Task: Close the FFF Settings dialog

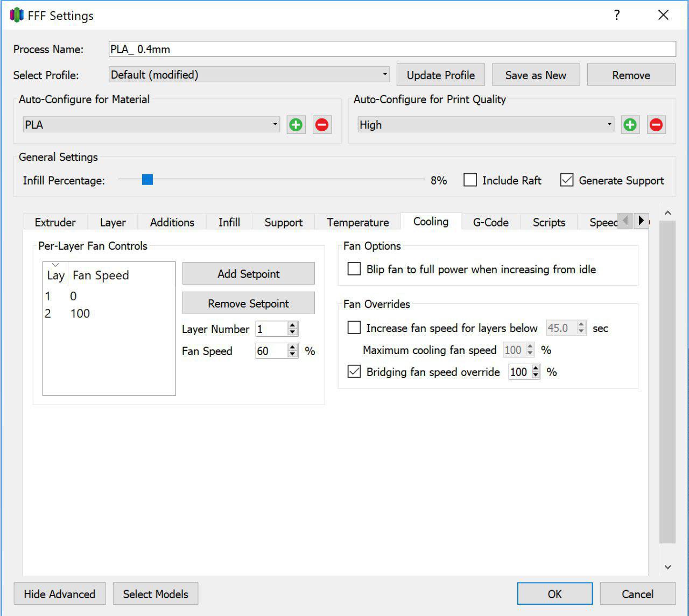Action: (x=664, y=15)
